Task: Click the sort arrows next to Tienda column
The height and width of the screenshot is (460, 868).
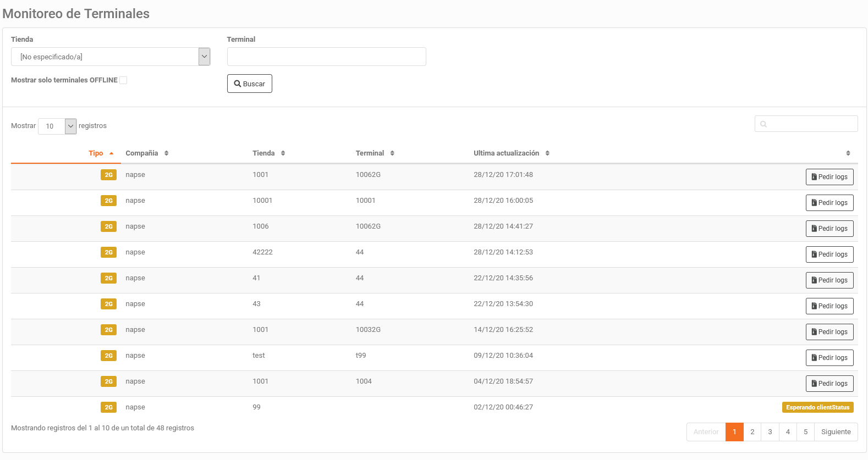Action: (283, 153)
